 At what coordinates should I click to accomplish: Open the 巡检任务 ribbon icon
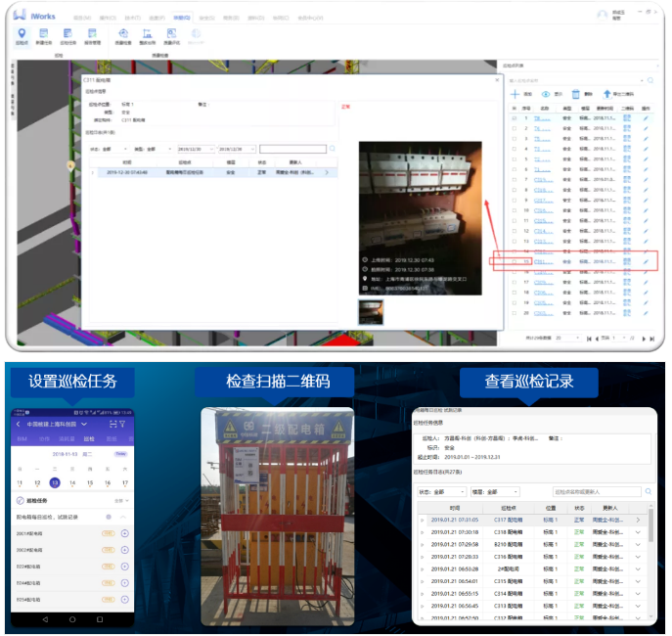(x=68, y=36)
